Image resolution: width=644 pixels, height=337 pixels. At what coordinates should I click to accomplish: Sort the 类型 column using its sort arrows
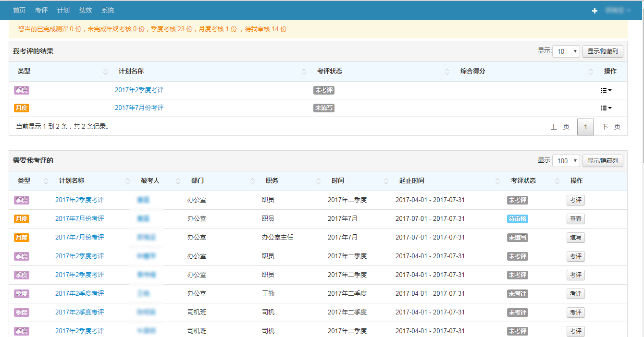105,71
